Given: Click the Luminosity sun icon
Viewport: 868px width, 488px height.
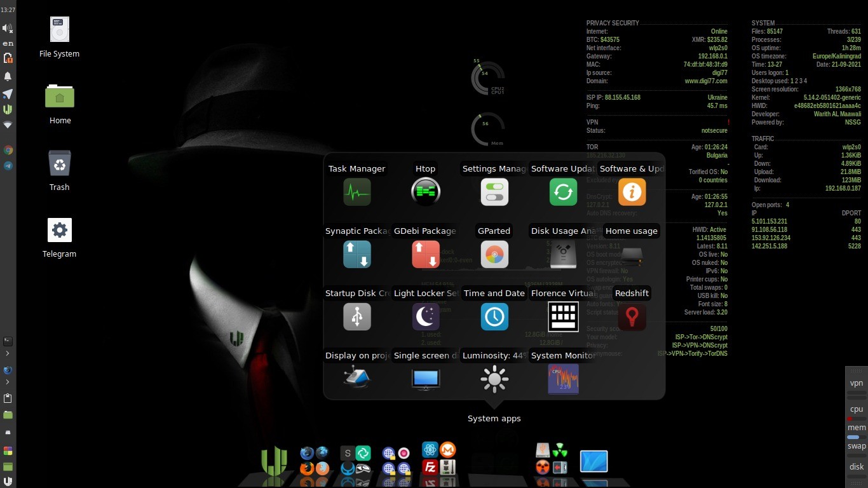Looking at the screenshot, I should tap(494, 379).
